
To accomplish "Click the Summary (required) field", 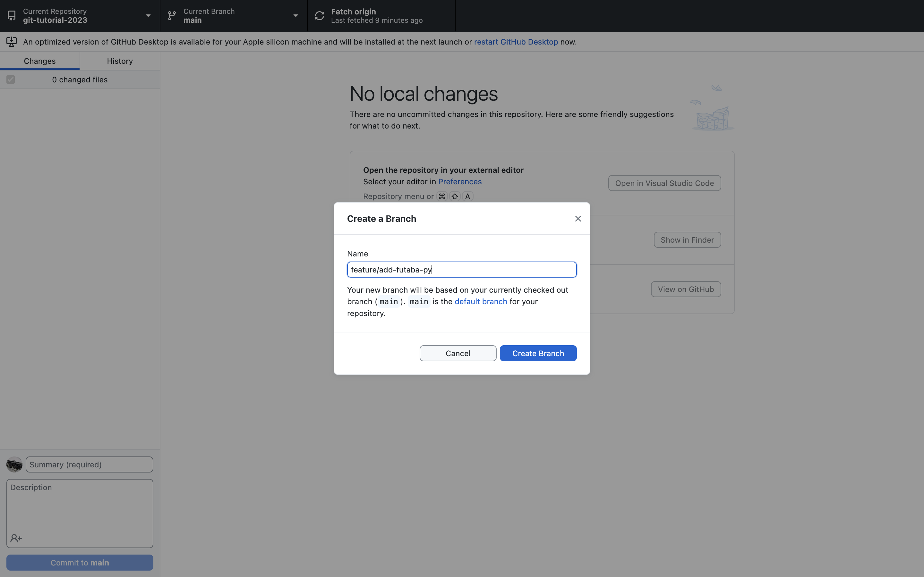I will (x=89, y=464).
